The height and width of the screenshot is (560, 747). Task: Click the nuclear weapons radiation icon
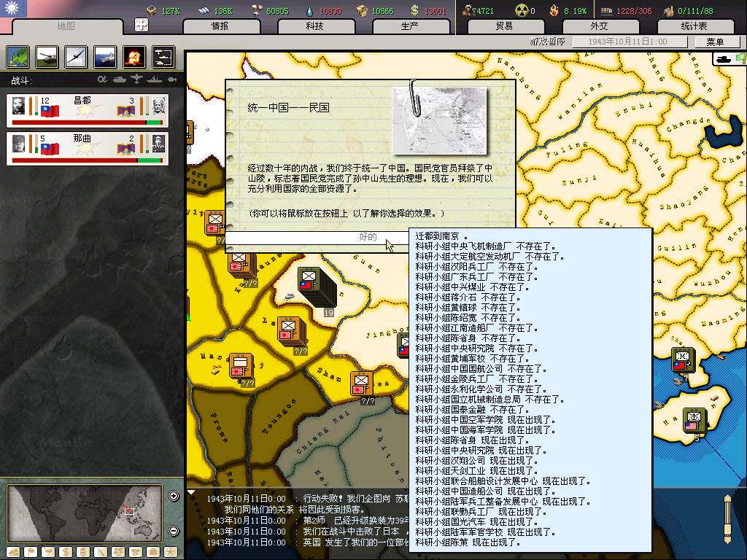pos(522,10)
